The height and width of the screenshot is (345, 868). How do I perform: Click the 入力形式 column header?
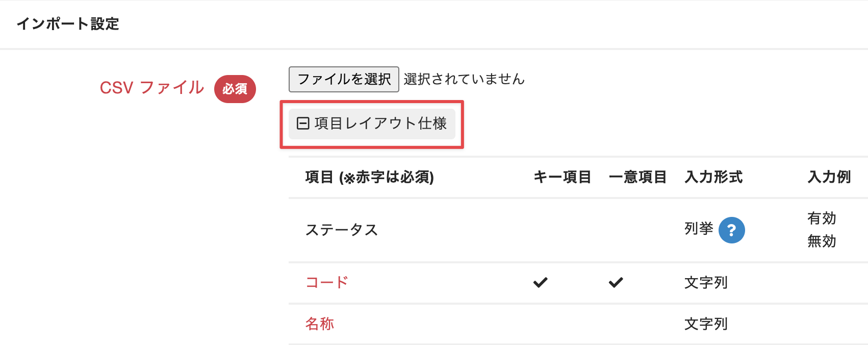tap(713, 177)
